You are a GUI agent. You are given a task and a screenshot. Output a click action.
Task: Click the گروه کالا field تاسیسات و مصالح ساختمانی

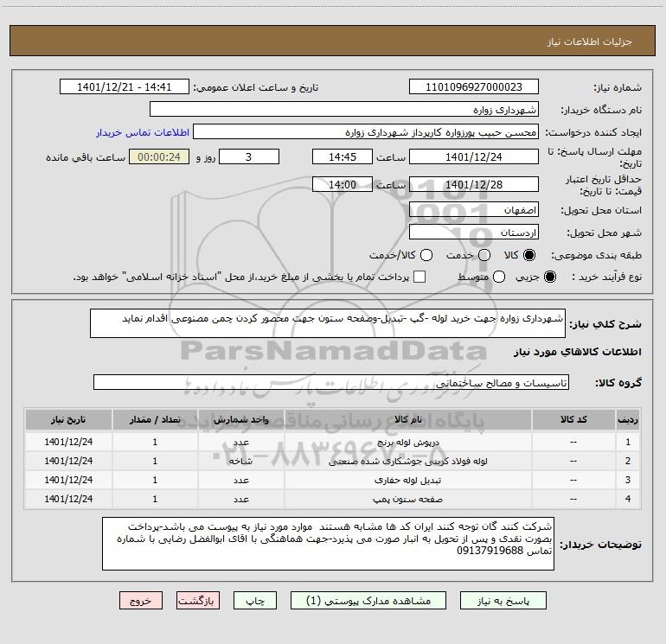pyautogui.click(x=331, y=382)
